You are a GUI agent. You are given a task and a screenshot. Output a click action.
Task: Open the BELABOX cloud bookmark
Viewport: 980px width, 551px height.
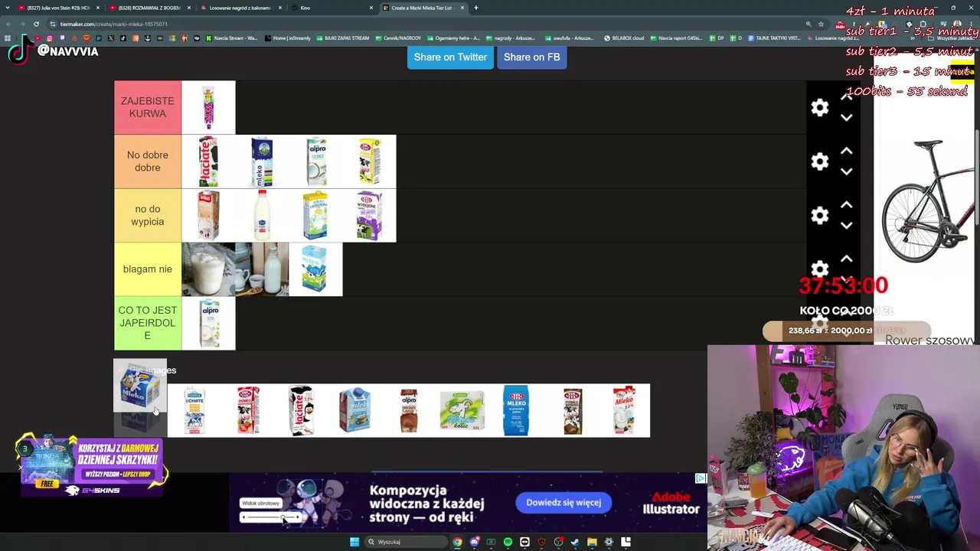pos(624,38)
